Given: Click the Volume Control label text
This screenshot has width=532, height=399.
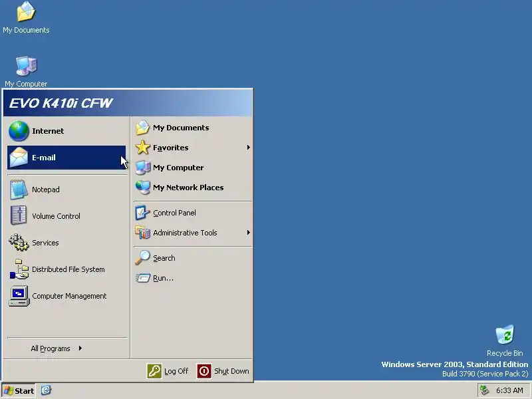Looking at the screenshot, I should point(56,216).
